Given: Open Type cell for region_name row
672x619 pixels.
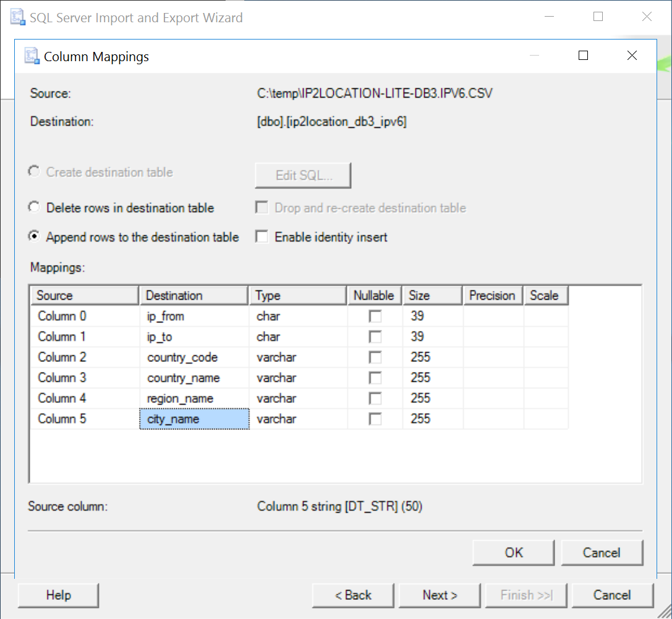Looking at the screenshot, I should [x=297, y=398].
